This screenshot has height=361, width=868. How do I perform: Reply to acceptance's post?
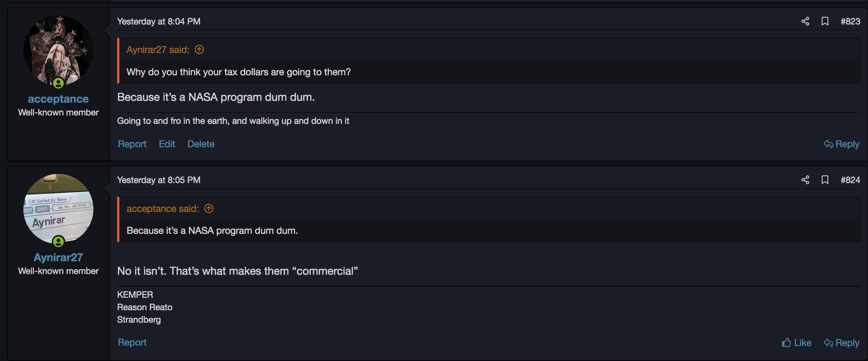coord(842,144)
